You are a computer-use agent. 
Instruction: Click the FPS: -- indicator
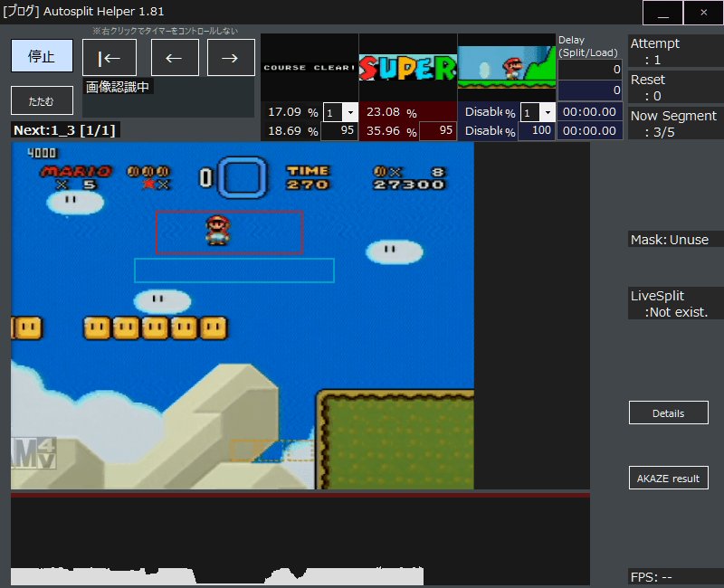coord(651,577)
